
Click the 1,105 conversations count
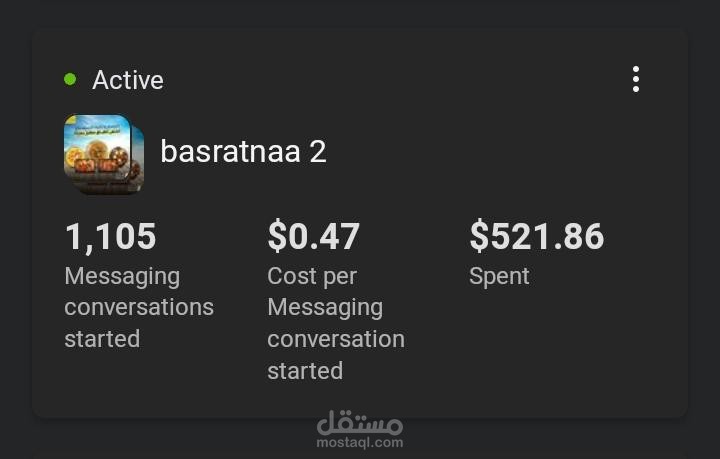[110, 237]
